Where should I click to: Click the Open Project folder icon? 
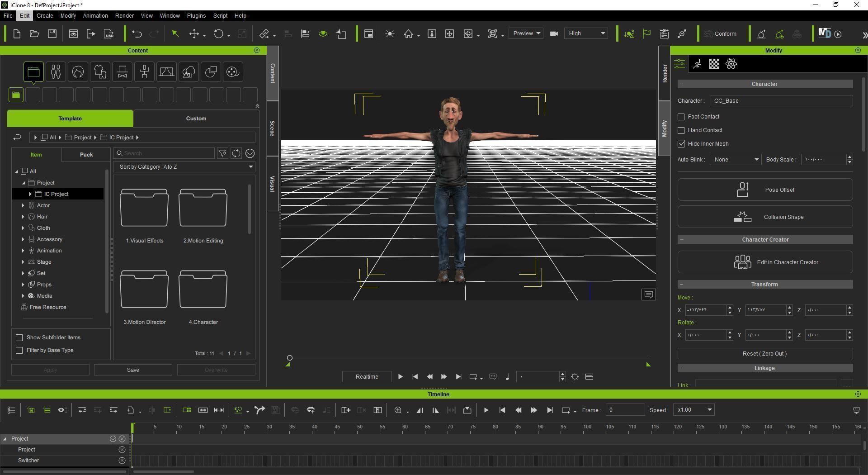(x=34, y=34)
